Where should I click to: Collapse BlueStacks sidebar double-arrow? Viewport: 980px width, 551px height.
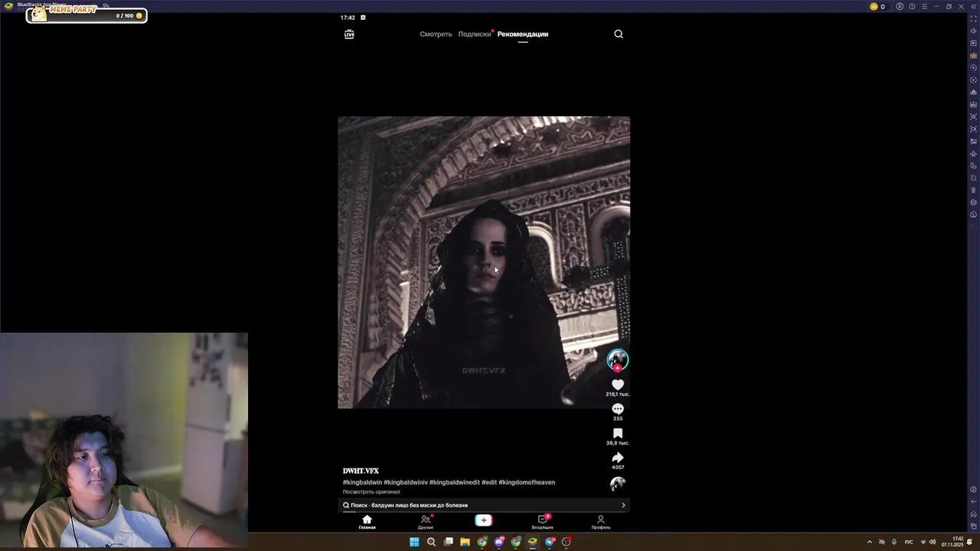tap(974, 6)
